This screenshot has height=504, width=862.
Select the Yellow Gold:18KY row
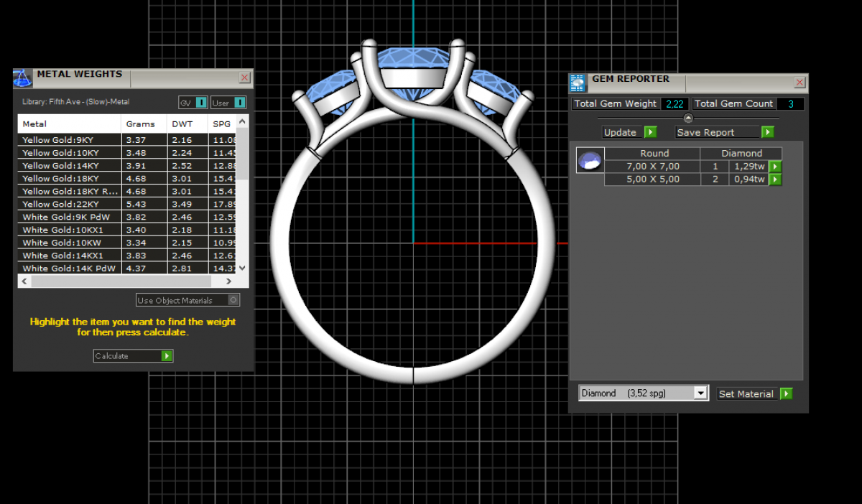pos(69,179)
